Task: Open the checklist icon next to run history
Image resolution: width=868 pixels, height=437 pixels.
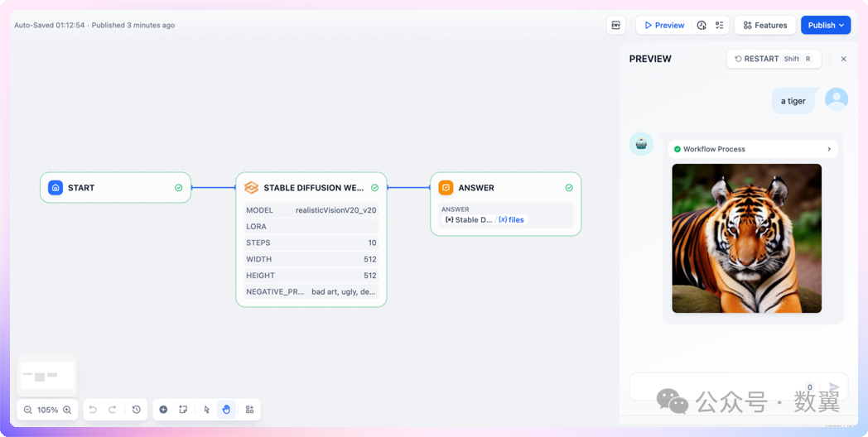Action: [719, 25]
